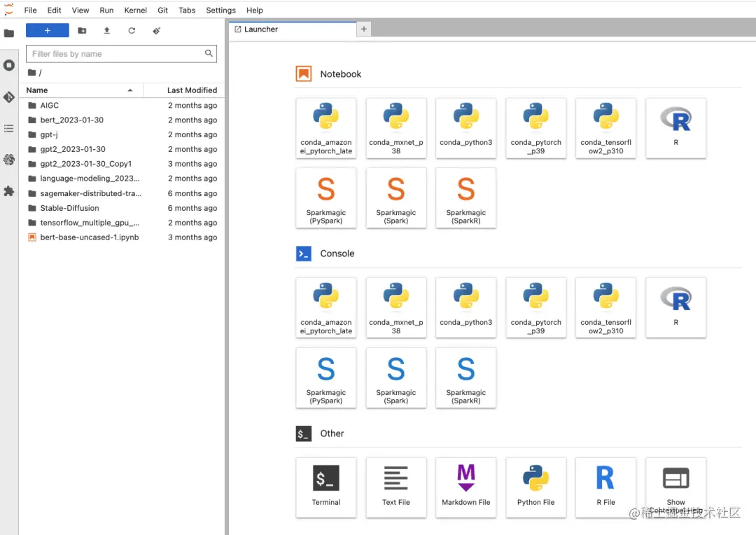This screenshot has width=756, height=535.
Task: Add a new tab next to Launcher
Action: 364,29
